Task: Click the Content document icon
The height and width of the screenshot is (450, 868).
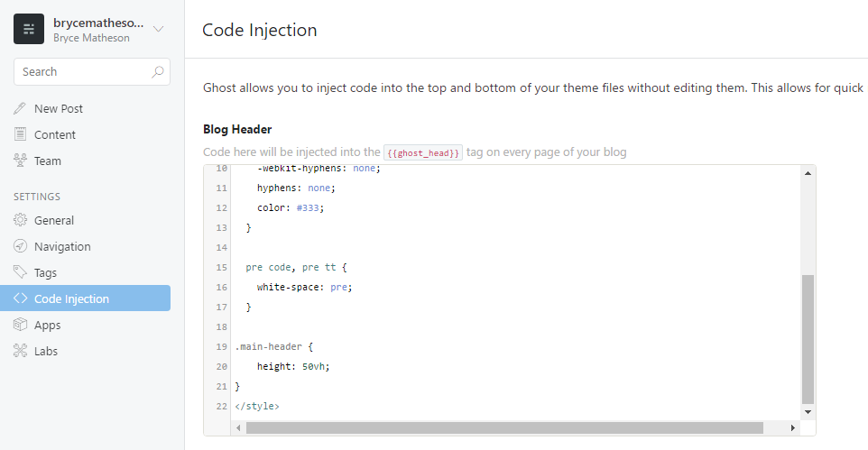Action: tap(21, 134)
